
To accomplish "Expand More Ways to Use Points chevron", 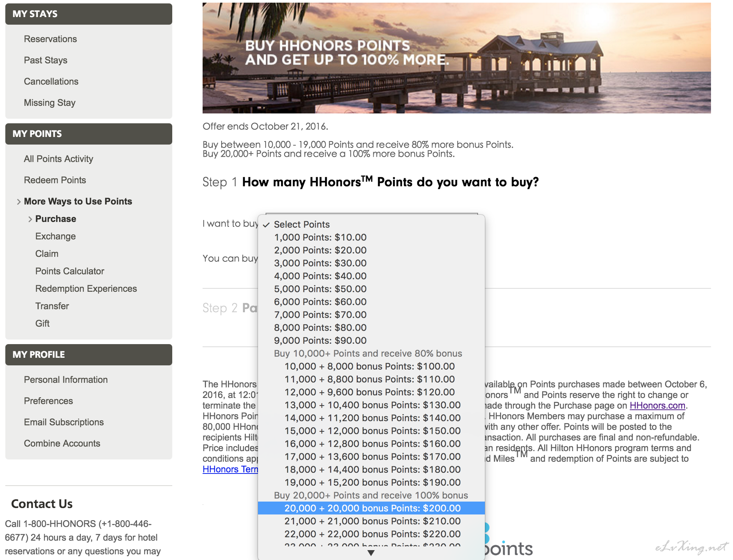I will 19,202.
